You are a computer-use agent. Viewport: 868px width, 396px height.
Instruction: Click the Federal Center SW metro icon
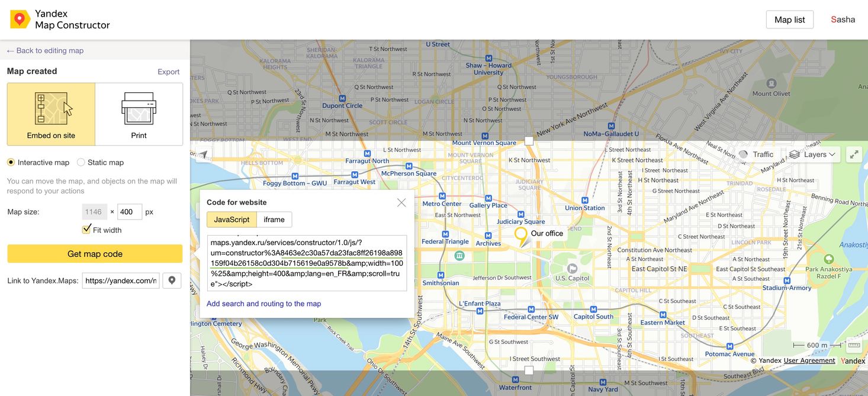coord(531,309)
